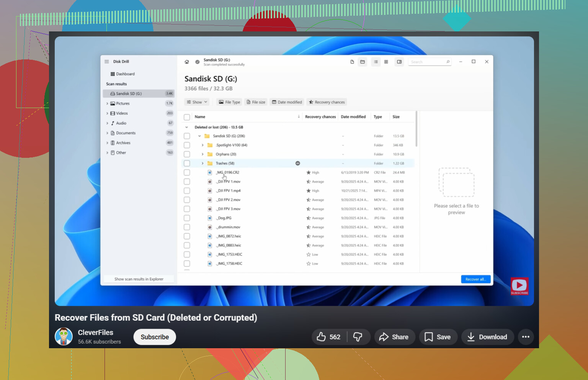Click the red Subscribe watermark in video
The height and width of the screenshot is (380, 588).
[519, 286]
